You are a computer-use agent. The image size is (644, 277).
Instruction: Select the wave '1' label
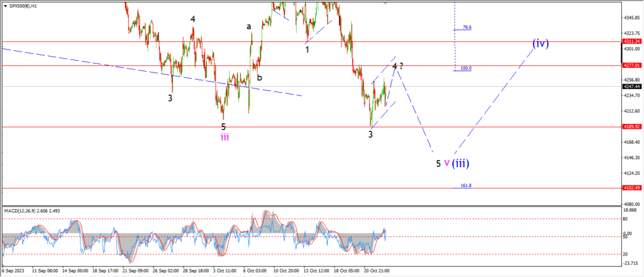[x=307, y=49]
